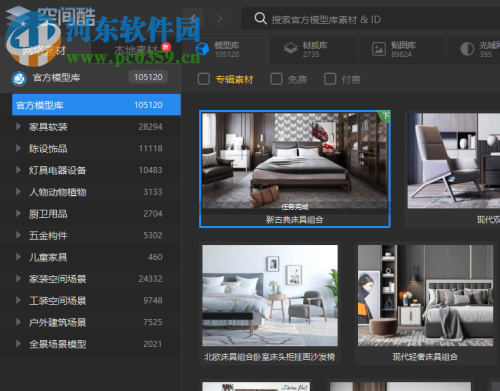This screenshot has height=391, width=500.
Task: Click the blue cube 模型库 icon
Action: 202,49
